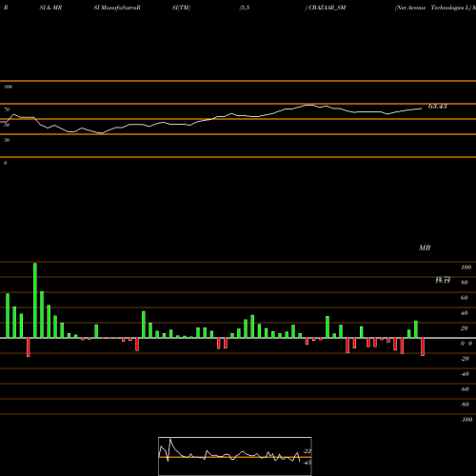
Task: Click the 'SI(TM)' header text
Action: (181, 8)
